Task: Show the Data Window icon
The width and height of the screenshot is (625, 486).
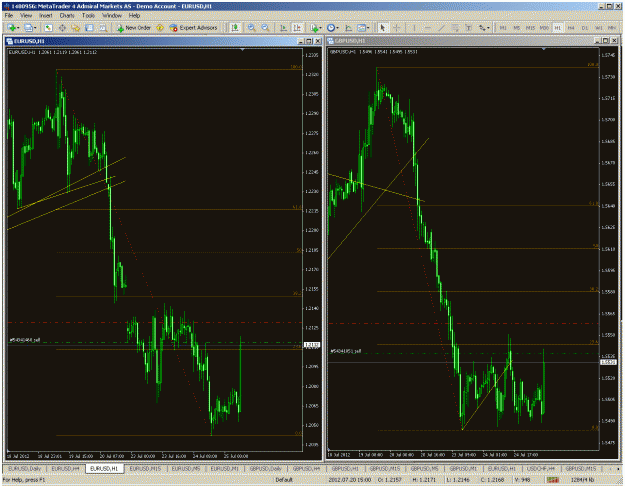Action: (x=62, y=28)
